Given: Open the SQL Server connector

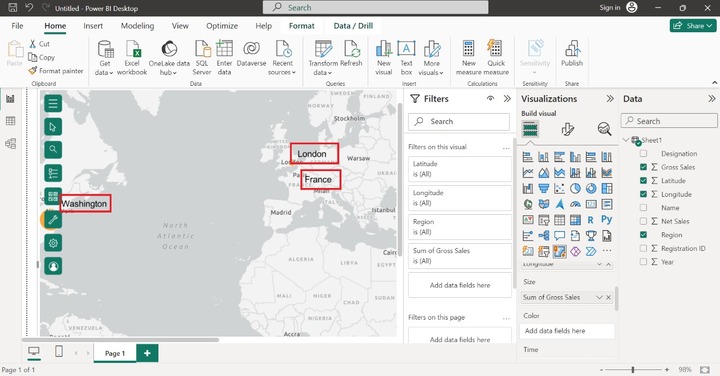Looking at the screenshot, I should 202,58.
